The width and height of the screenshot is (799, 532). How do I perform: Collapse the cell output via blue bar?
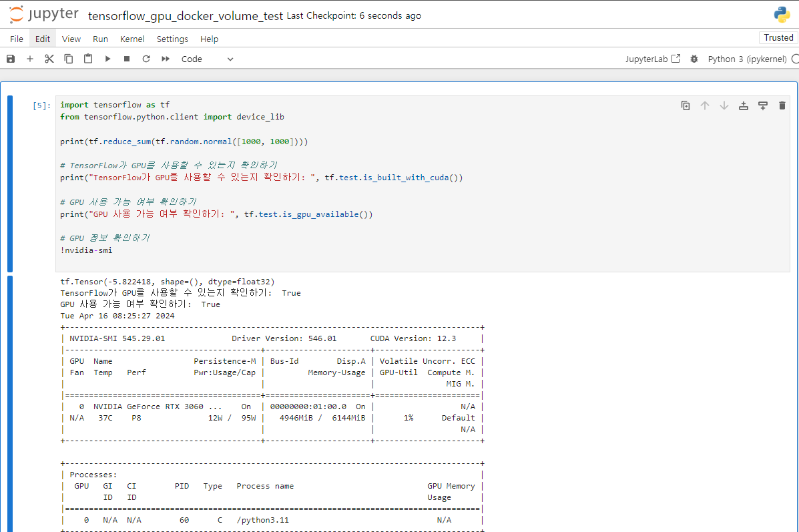coord(10,404)
